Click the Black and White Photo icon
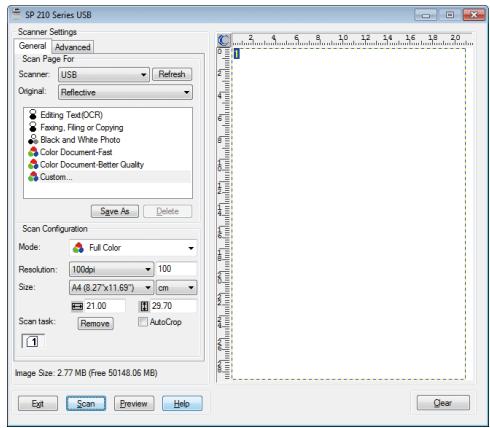Screen dimensions: 490x428 (x=33, y=139)
